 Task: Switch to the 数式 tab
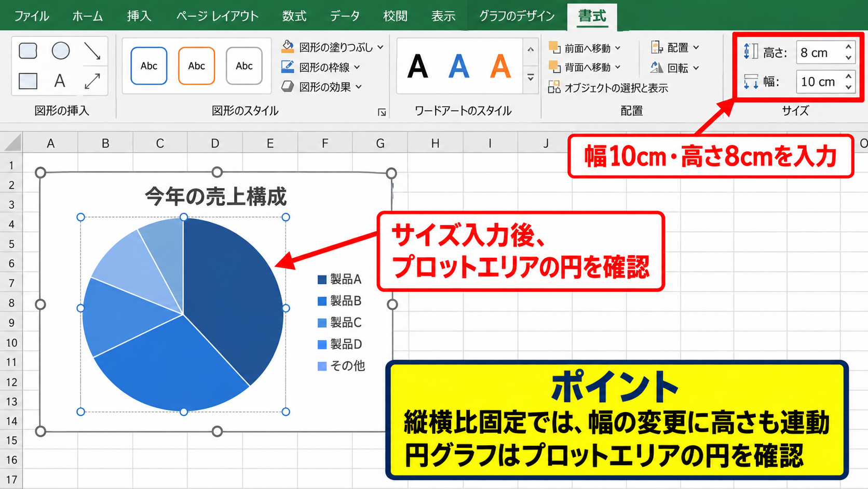294,16
